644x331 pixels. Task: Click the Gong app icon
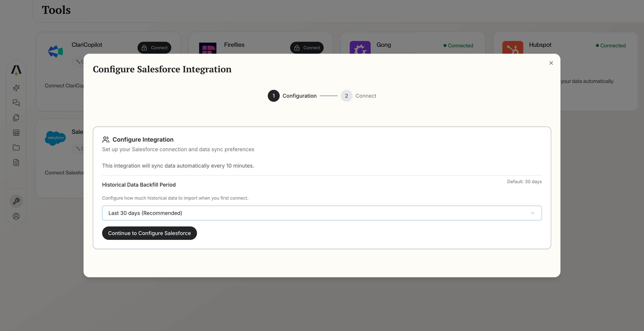[360, 48]
